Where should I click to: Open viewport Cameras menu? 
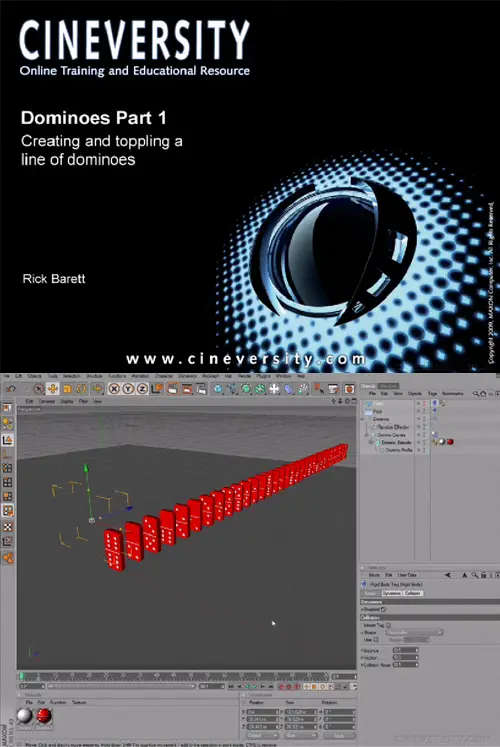click(47, 402)
